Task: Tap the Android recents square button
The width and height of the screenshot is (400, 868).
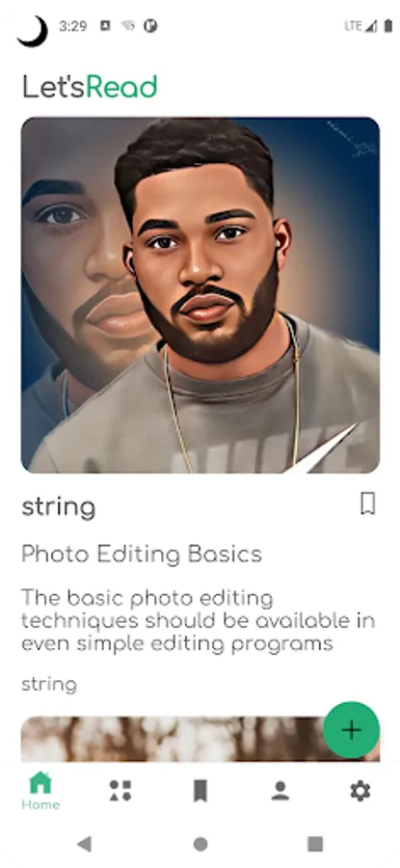Action: click(x=315, y=844)
